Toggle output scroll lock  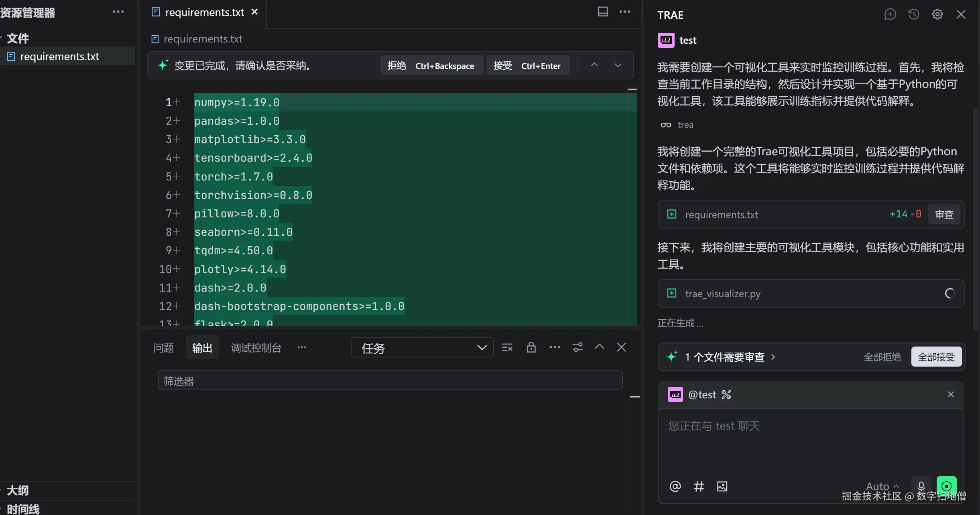click(531, 347)
